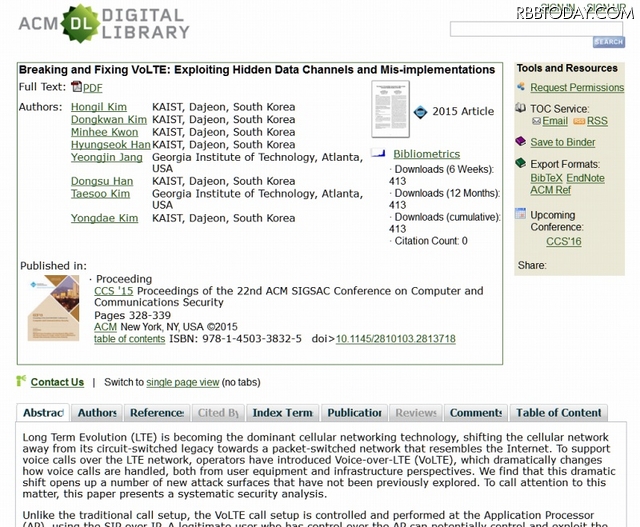Switch to the Publication tab
The height and width of the screenshot is (527, 640).
(x=354, y=413)
